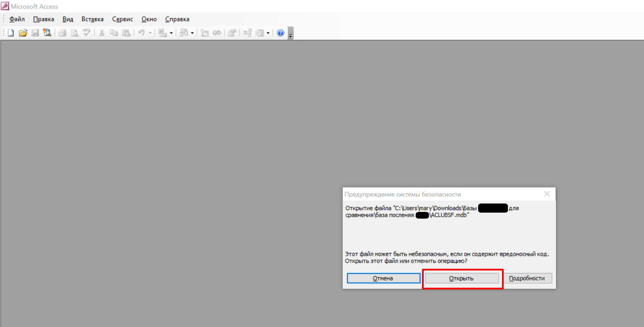Expand the Office Links dropdown arrow
This screenshot has width=644, height=327.
point(171,33)
